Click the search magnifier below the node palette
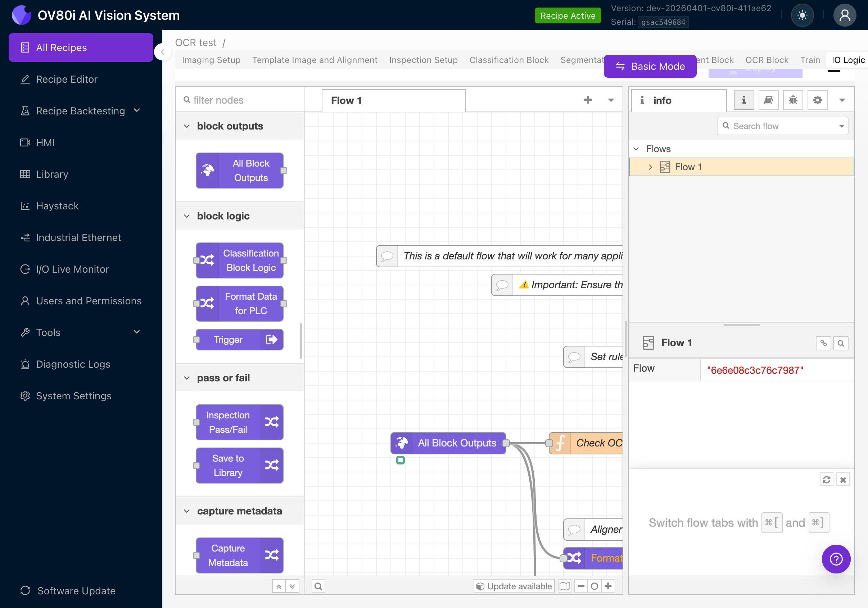The image size is (868, 608). (318, 586)
